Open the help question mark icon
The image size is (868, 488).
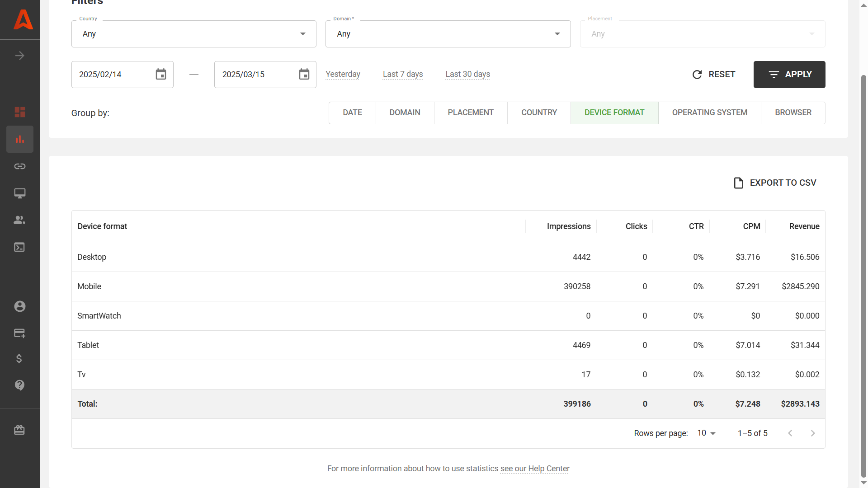(19, 385)
